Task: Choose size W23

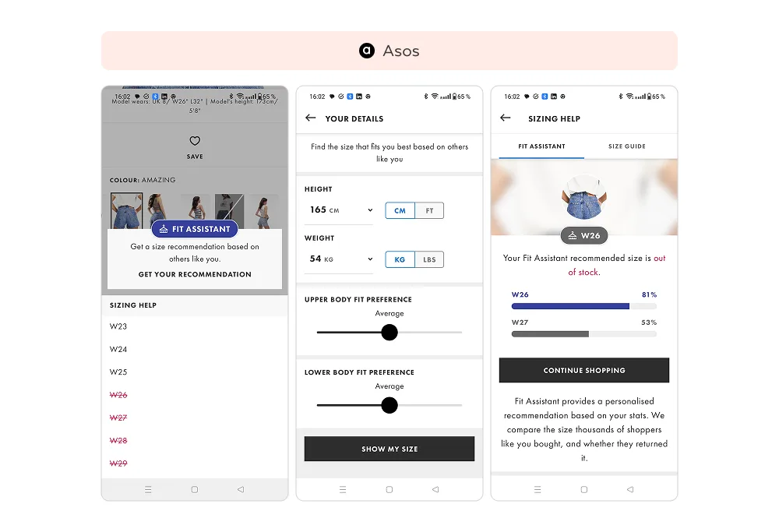Action: click(118, 326)
